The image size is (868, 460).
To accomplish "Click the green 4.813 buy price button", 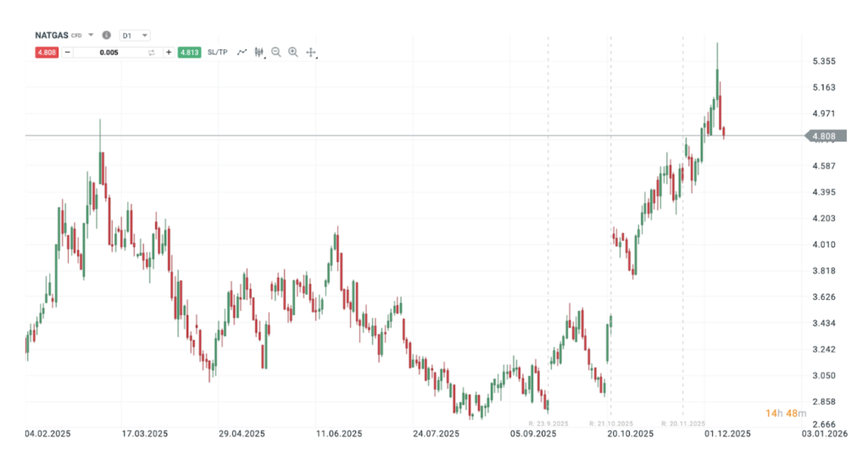I will pyautogui.click(x=189, y=53).
